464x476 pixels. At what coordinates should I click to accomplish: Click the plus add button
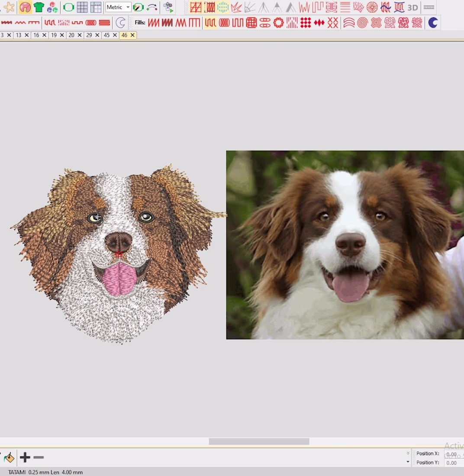[x=25, y=457]
